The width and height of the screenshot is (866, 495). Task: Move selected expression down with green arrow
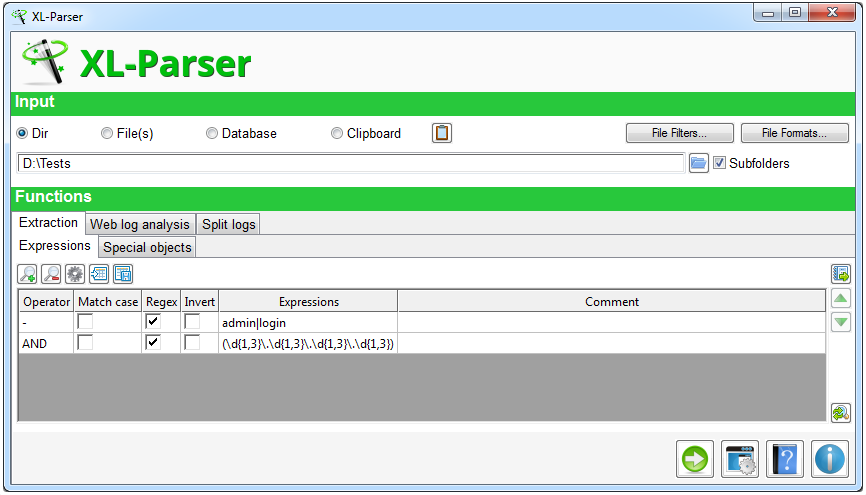tap(841, 322)
